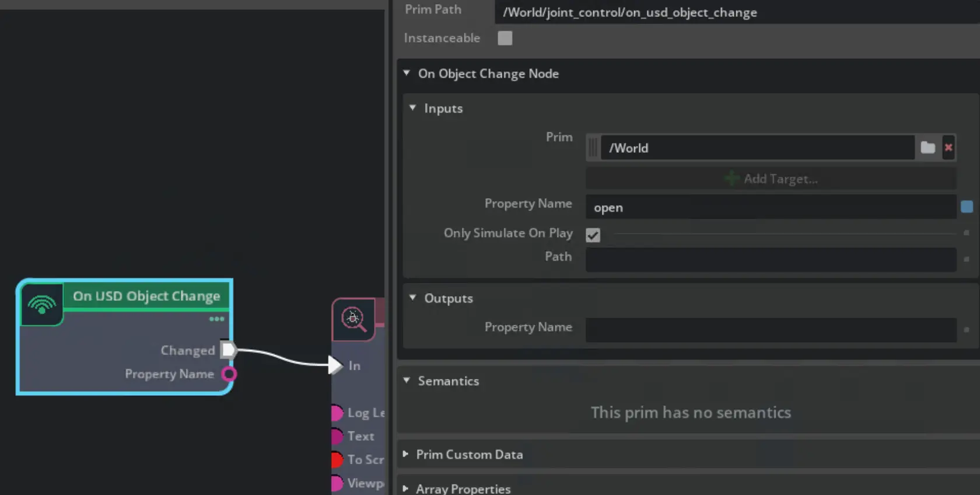Screen dimensions: 980x495
Task: Click the Property Name output pin
Action: coord(229,374)
